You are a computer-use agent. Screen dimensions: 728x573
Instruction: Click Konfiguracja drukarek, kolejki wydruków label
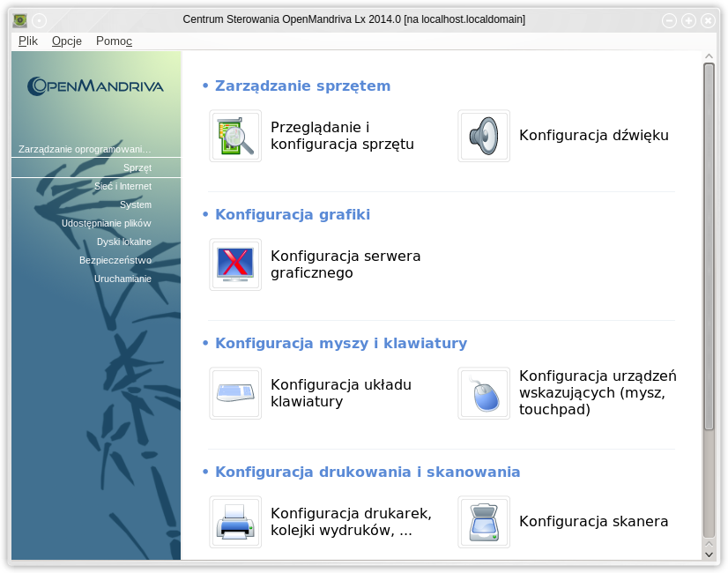point(351,522)
